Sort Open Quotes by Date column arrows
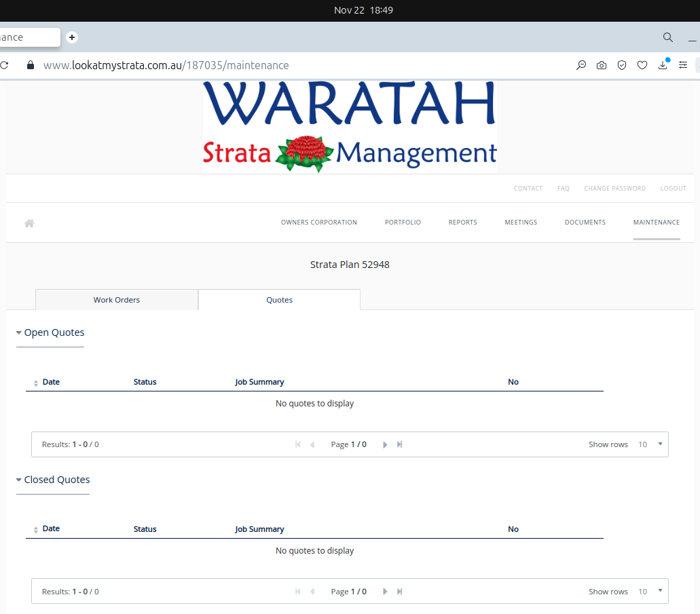The image size is (700, 614). click(36, 383)
